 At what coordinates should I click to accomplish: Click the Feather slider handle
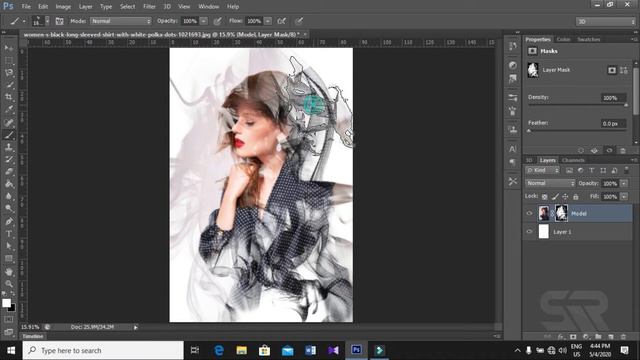(529, 131)
